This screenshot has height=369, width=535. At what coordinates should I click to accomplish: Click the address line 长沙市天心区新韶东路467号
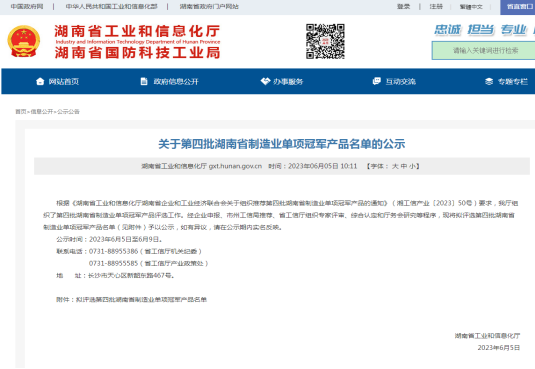(132, 275)
